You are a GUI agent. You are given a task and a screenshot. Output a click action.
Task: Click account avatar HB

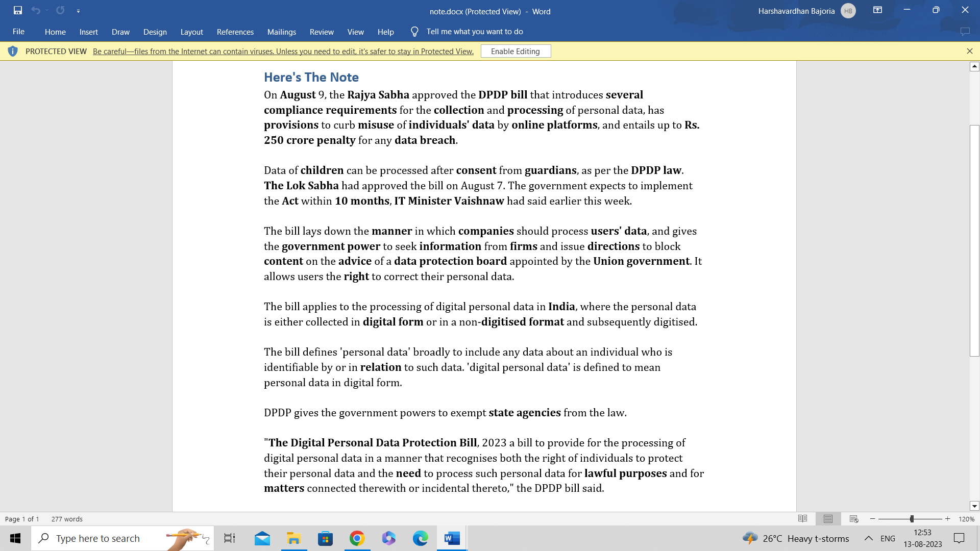(848, 11)
